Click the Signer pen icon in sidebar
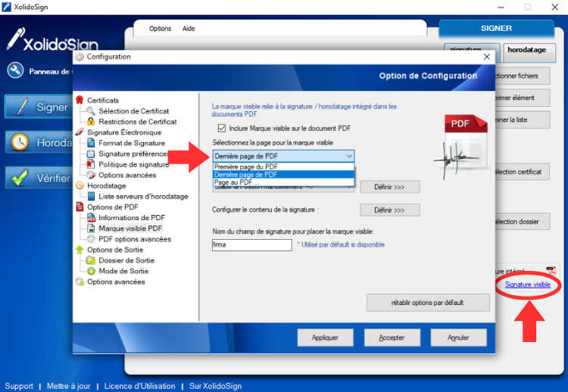Screen dimensions: 568x392 [22, 107]
